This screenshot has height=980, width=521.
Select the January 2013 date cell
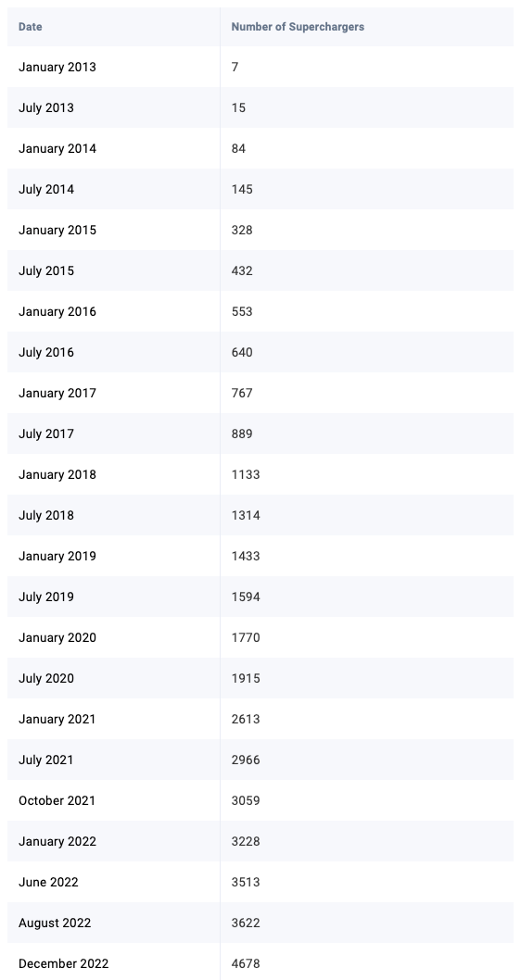[x=57, y=67]
